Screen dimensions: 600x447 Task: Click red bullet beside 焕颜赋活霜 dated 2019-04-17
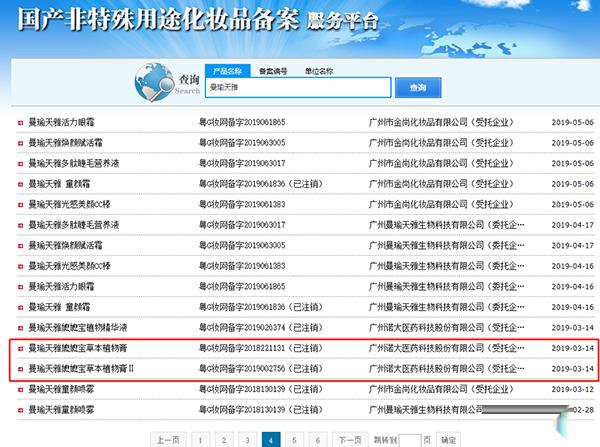coord(21,246)
